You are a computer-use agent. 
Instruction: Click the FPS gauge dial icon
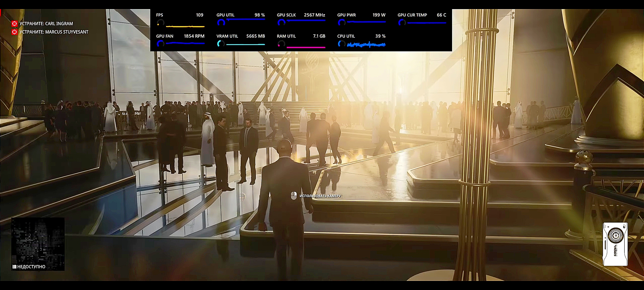click(160, 23)
